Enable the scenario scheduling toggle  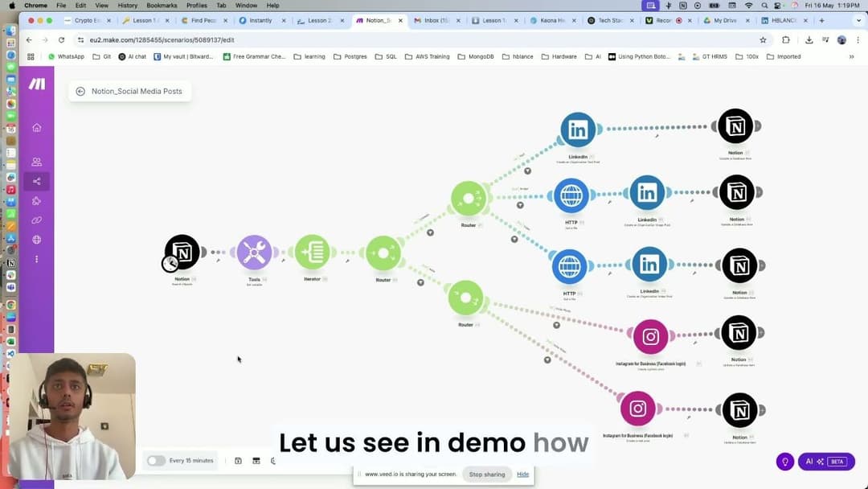[156, 460]
